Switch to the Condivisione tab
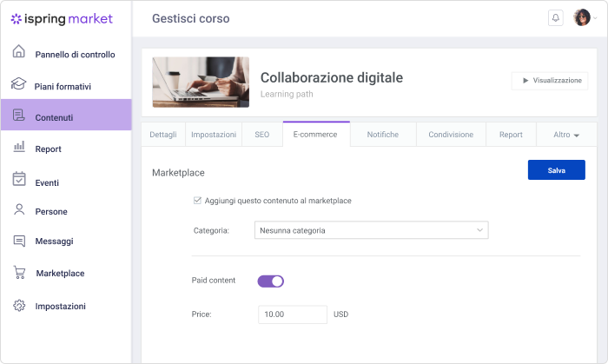 [451, 135]
